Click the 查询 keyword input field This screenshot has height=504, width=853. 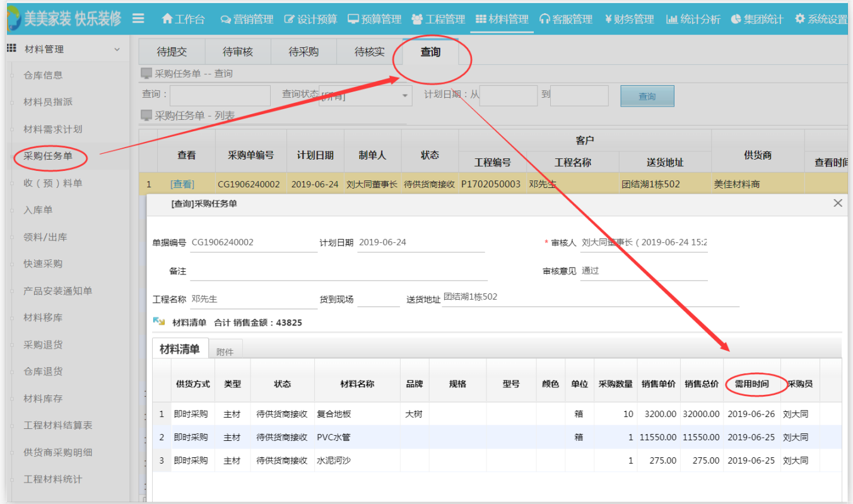click(220, 96)
